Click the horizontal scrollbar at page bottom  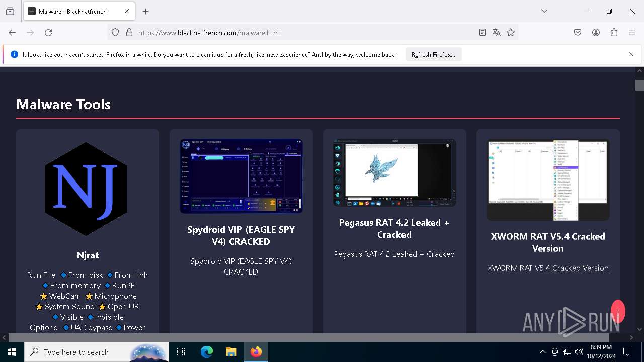308,337
